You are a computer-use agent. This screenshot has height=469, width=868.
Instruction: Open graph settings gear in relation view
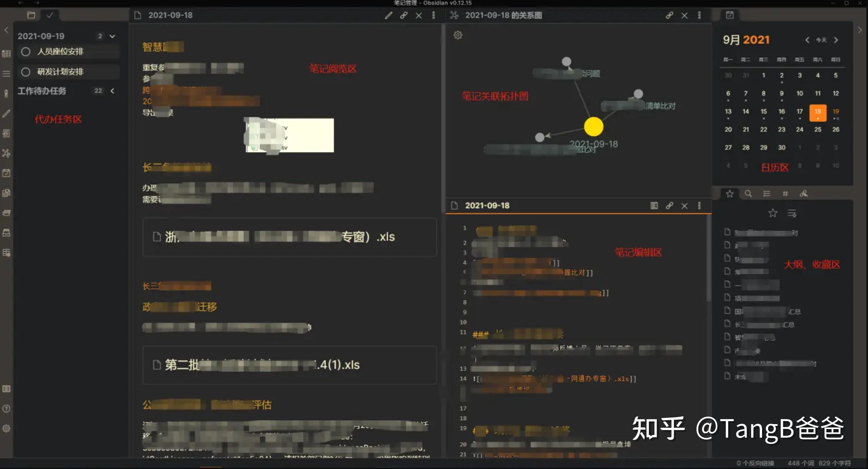pyautogui.click(x=457, y=35)
